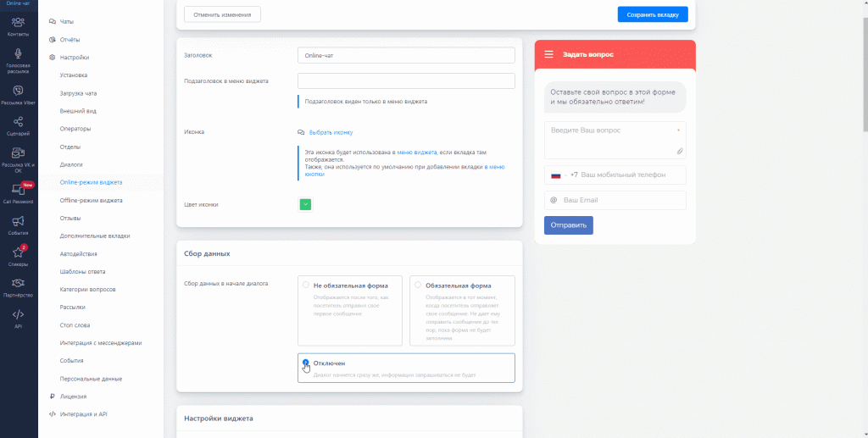Click the "Выбрать иконку" link
Viewport: 868px width, 438px height.
coord(330,133)
